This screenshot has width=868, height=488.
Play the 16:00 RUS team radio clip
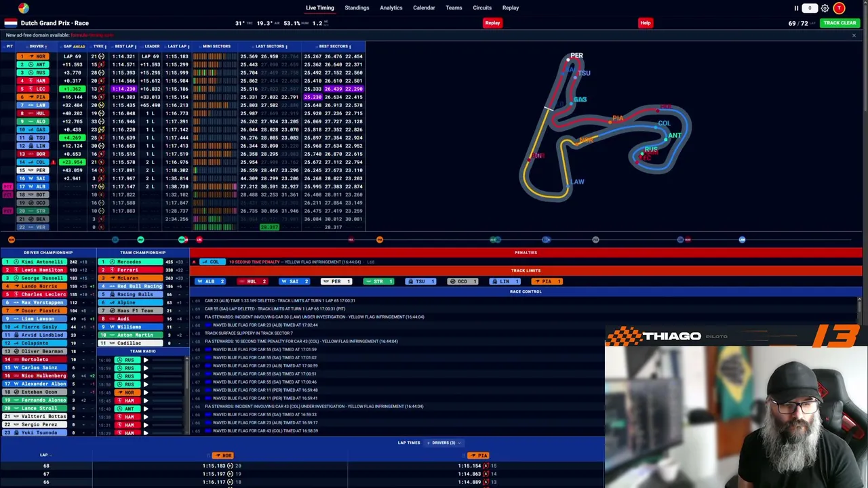tap(146, 360)
